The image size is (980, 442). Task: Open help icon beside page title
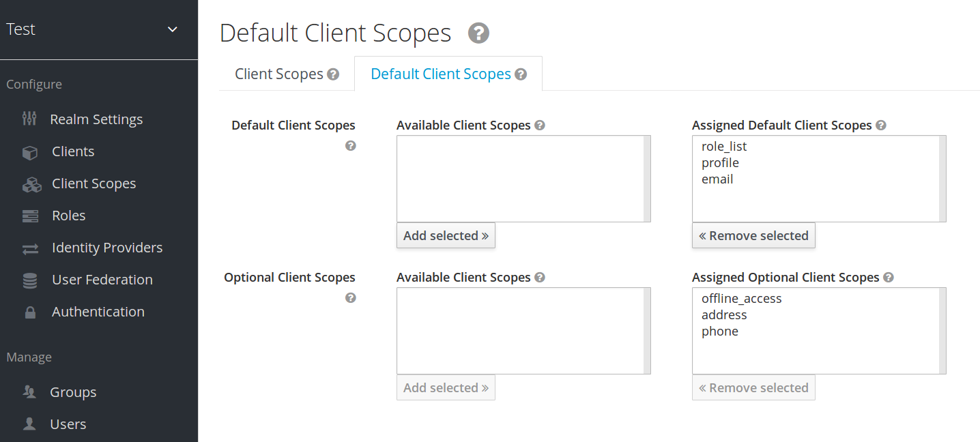coord(478,33)
